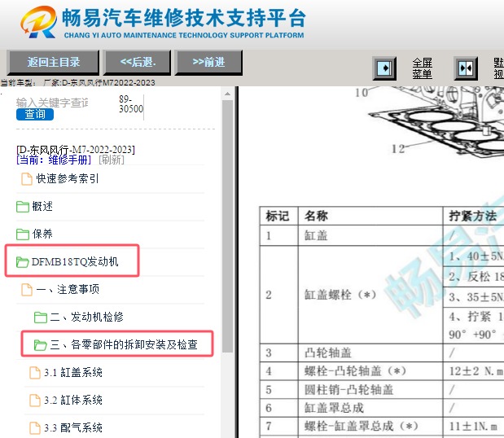This screenshot has height=438, width=504.
Task: Click the keyword search input field
Action: point(52,103)
